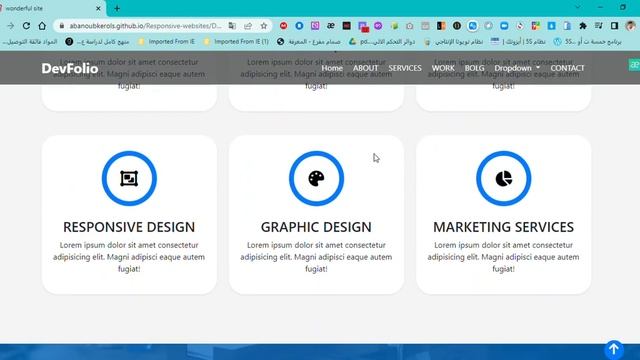Open the BOLG nav link
Image resolution: width=640 pixels, height=360 pixels.
[x=474, y=68]
